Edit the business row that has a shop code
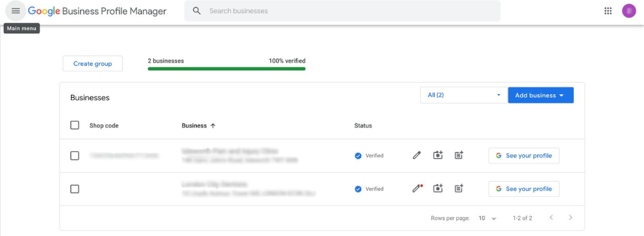 417,156
